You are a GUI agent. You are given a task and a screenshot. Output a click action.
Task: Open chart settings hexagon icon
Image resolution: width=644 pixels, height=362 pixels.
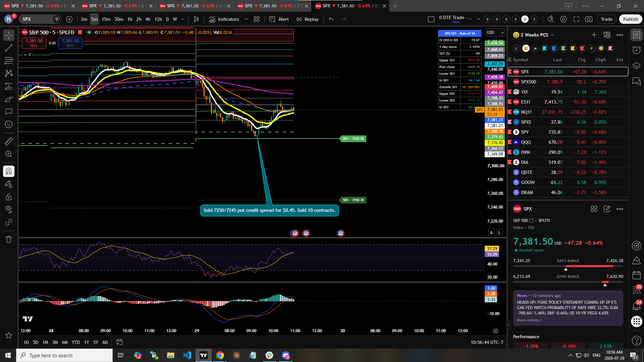point(563,19)
